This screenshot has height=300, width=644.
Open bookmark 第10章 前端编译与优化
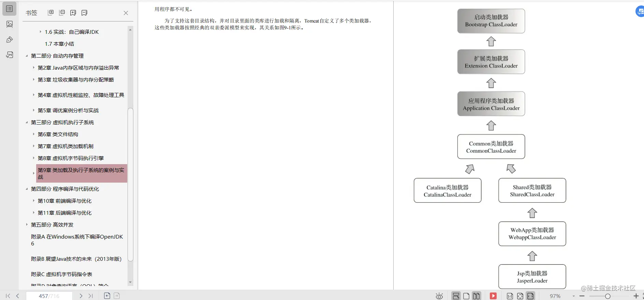coord(64,201)
